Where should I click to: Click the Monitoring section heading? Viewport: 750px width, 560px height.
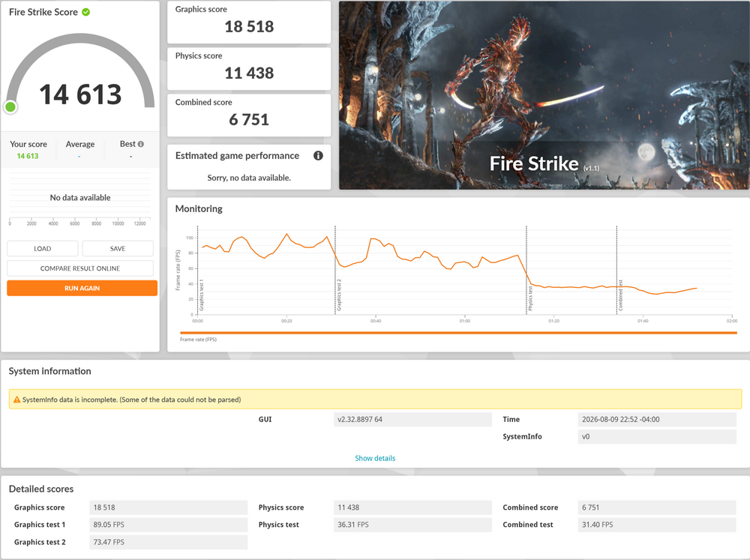click(x=199, y=208)
